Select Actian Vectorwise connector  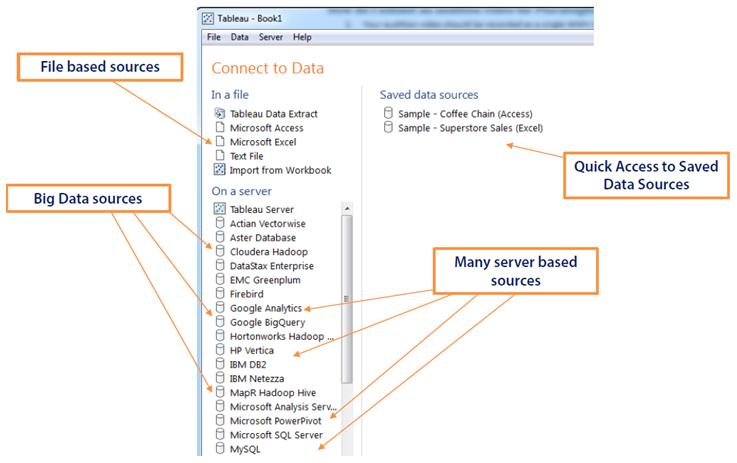click(267, 224)
